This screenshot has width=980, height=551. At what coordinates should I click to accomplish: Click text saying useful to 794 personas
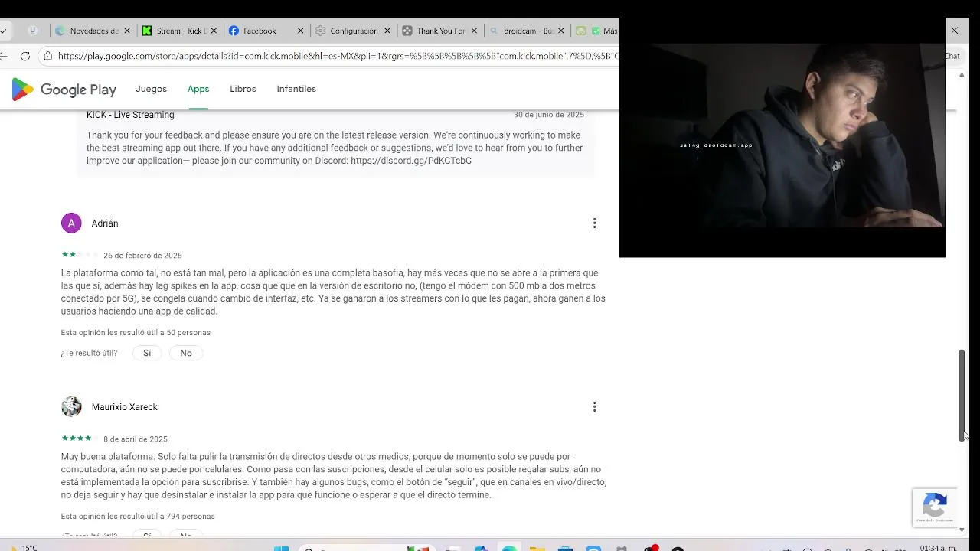coord(138,517)
